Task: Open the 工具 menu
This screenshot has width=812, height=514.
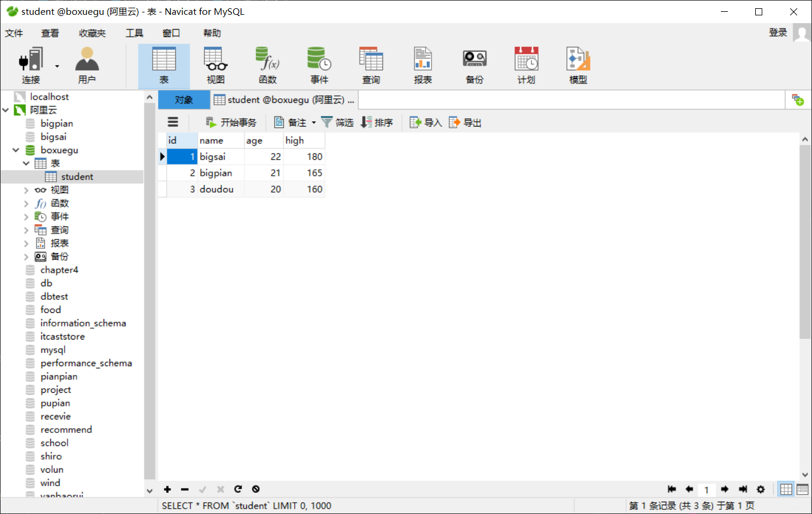Action: (x=135, y=33)
